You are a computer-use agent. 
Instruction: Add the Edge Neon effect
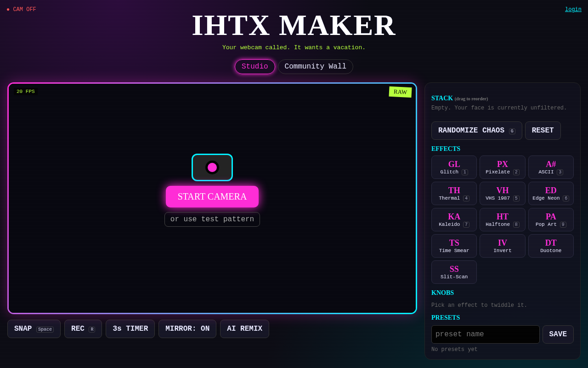tap(551, 193)
